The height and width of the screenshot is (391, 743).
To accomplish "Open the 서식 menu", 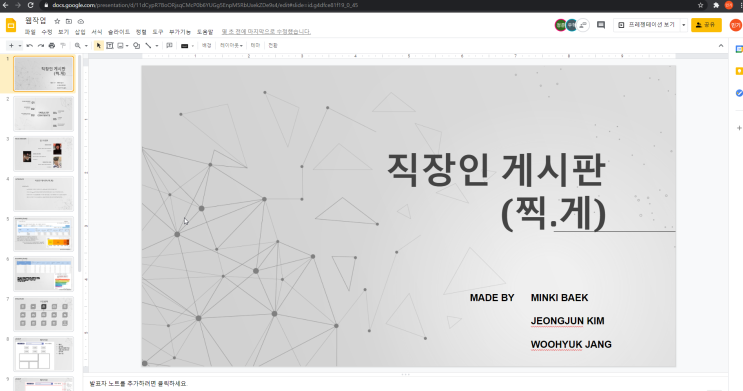I will [x=97, y=32].
